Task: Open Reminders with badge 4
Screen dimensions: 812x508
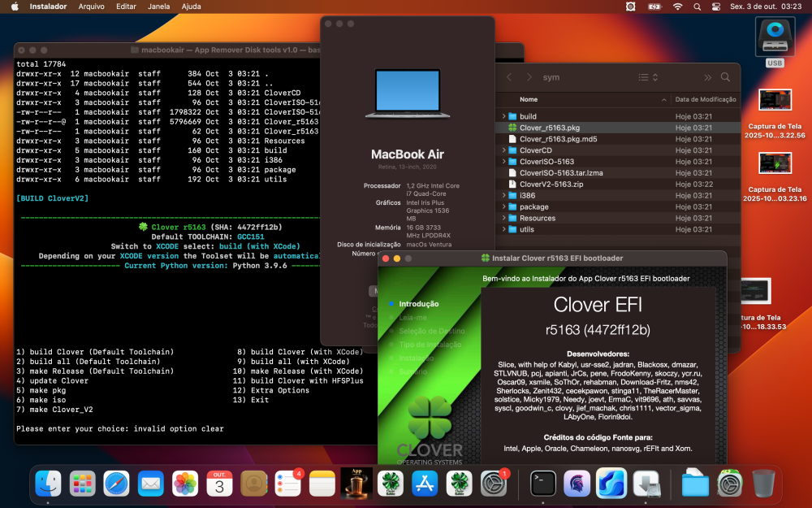Action: [288, 484]
